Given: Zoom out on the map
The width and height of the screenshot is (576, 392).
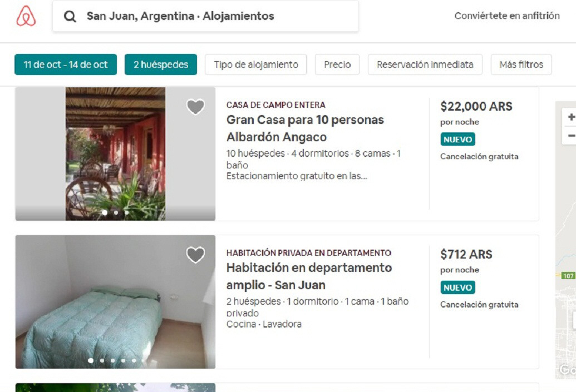Looking at the screenshot, I should coord(570,136).
